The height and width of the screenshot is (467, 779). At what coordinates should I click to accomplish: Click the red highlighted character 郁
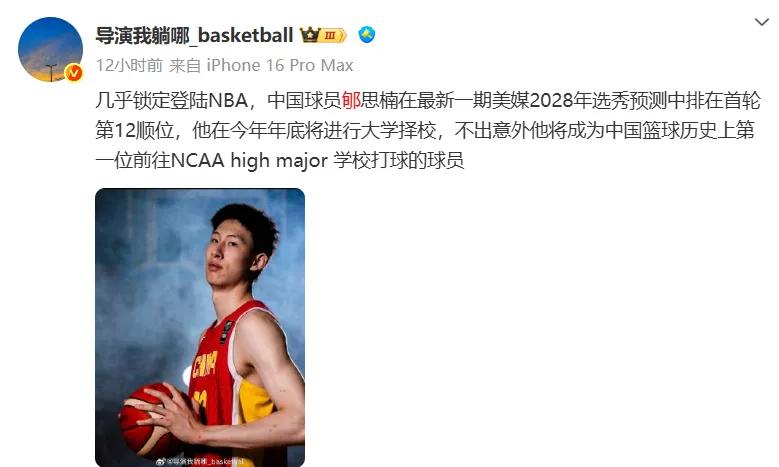coord(351,100)
